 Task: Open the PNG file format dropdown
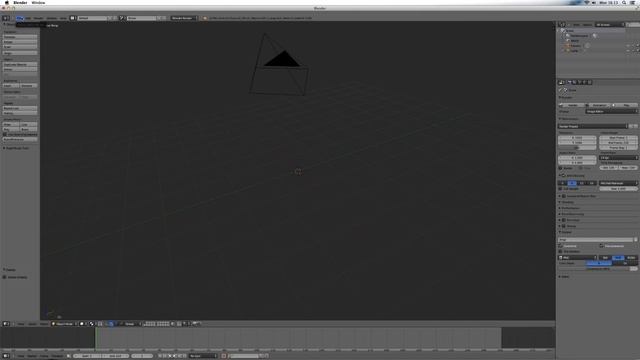(x=578, y=258)
